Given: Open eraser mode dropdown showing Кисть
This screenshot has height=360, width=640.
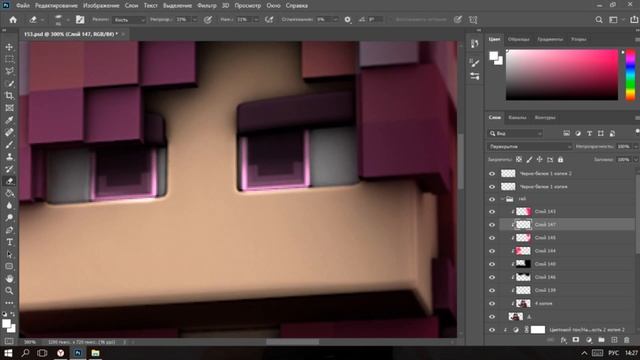Looking at the screenshot, I should pyautogui.click(x=129, y=20).
